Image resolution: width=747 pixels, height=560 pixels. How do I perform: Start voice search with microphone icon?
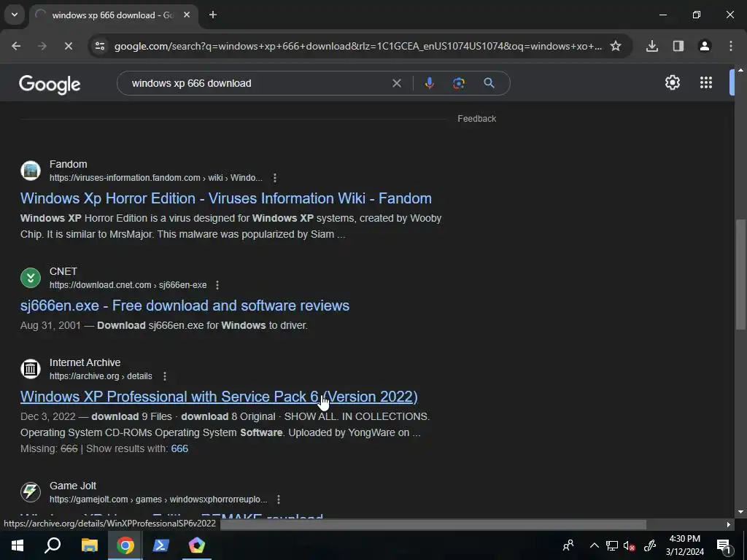coord(429,83)
